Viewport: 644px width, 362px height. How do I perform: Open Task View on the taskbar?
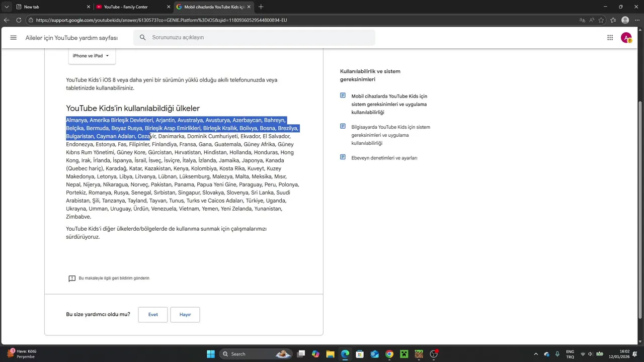point(301,354)
